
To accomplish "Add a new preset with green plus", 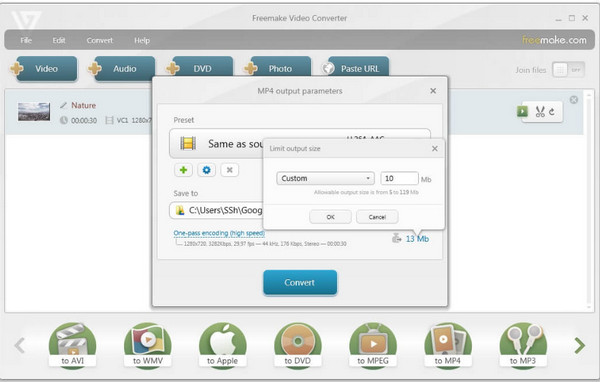I will pyautogui.click(x=183, y=170).
